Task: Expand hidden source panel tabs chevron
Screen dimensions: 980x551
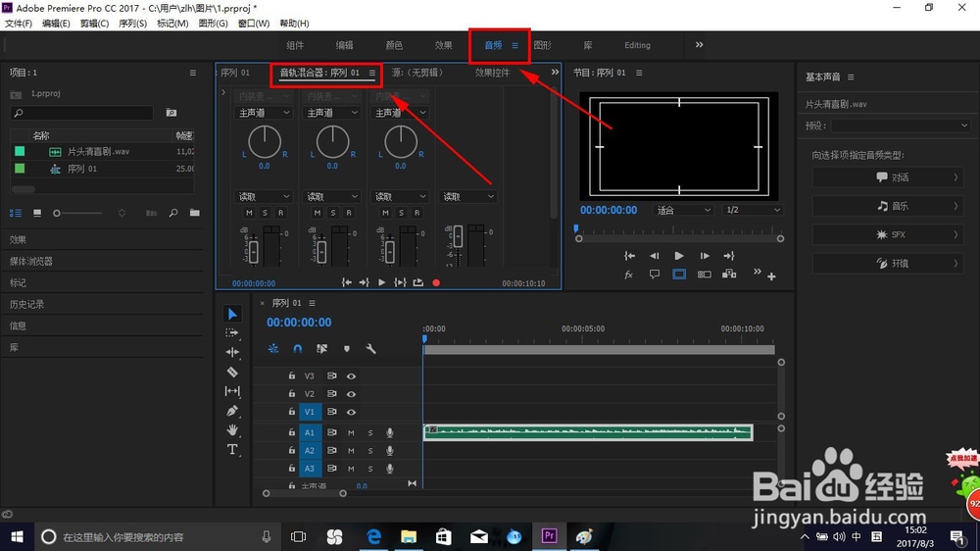Action: [x=555, y=73]
